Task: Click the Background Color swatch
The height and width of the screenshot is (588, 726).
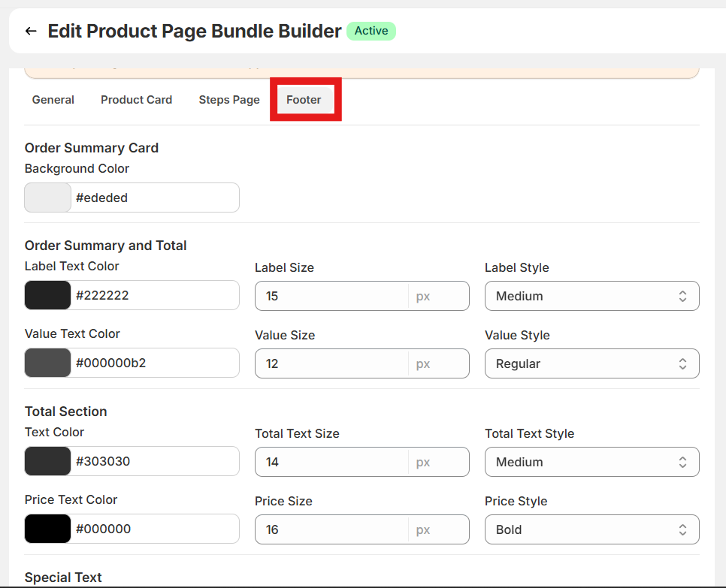Action: tap(48, 198)
